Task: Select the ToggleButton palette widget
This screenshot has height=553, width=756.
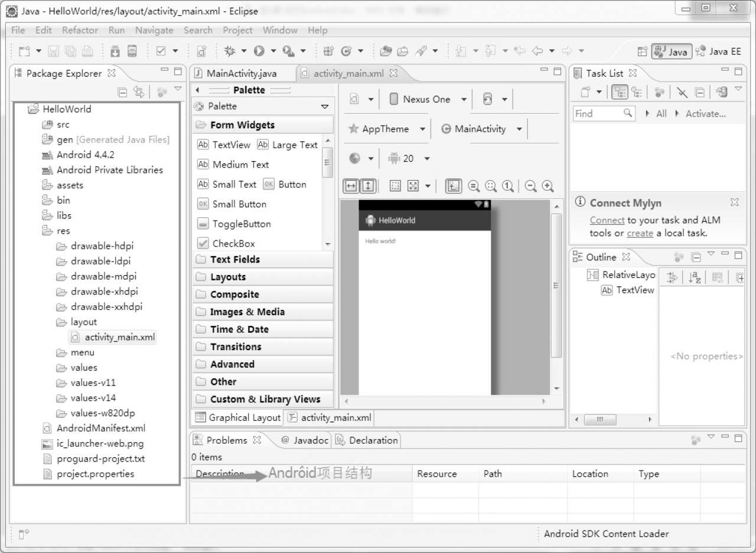Action: (234, 224)
